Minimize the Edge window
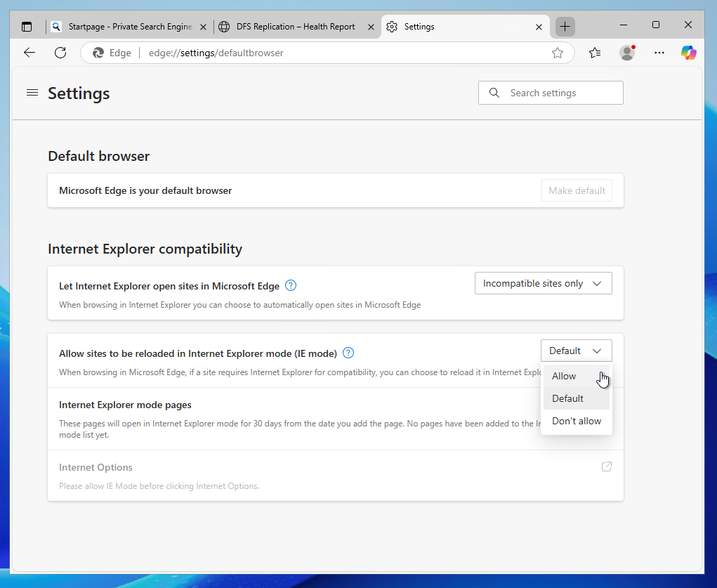Viewport: 717px width, 588px height. click(x=624, y=25)
